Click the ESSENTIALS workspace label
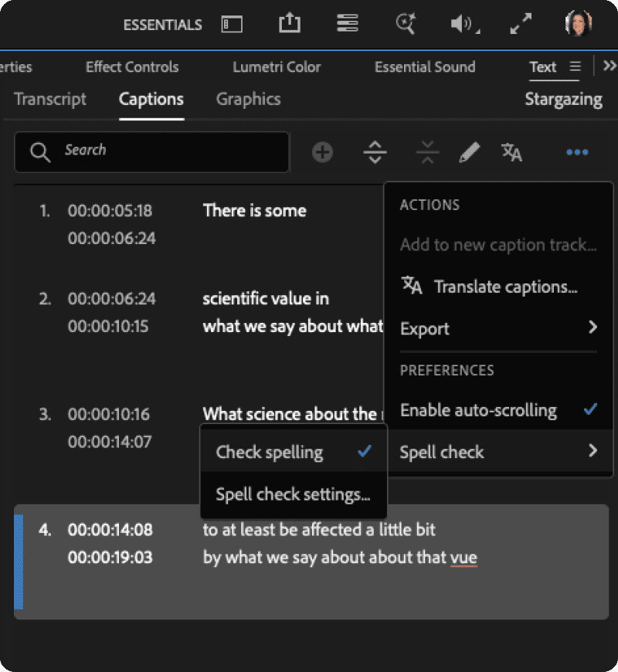Image resolution: width=618 pixels, height=672 pixels. (x=162, y=25)
